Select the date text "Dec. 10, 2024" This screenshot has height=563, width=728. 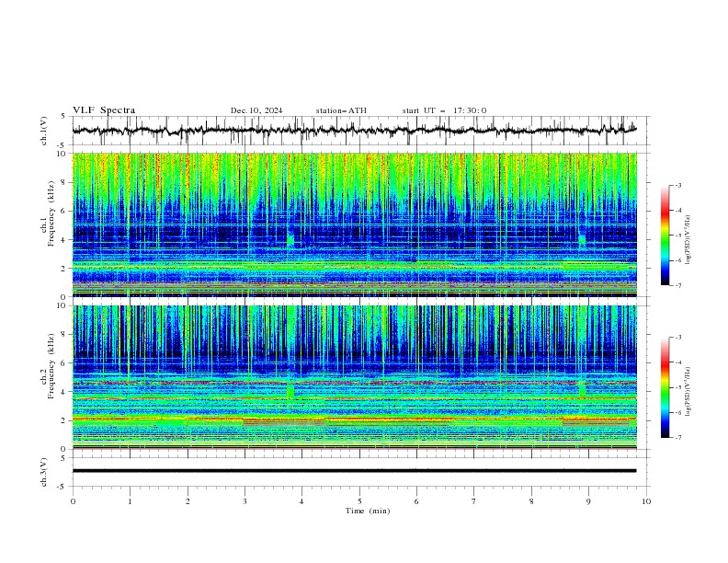[256, 110]
